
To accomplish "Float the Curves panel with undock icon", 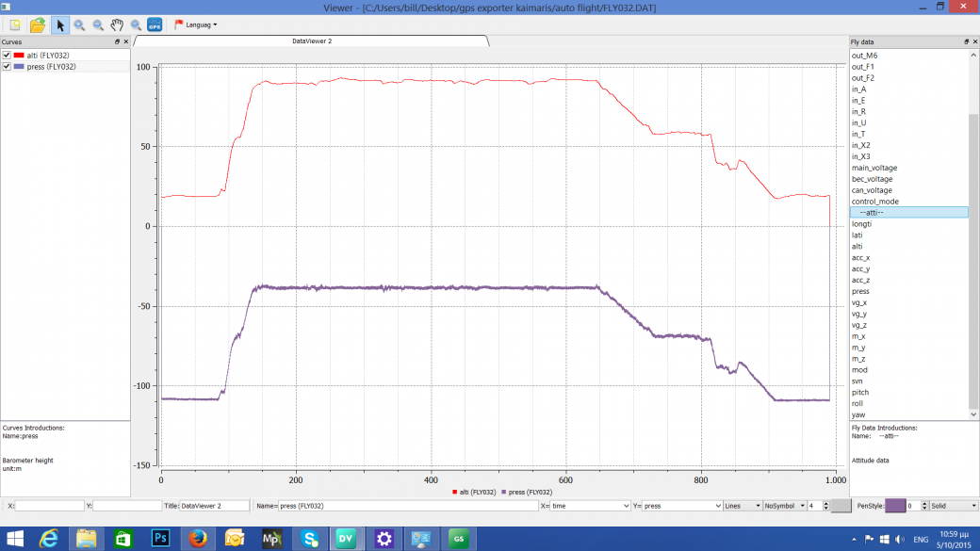I will [117, 42].
